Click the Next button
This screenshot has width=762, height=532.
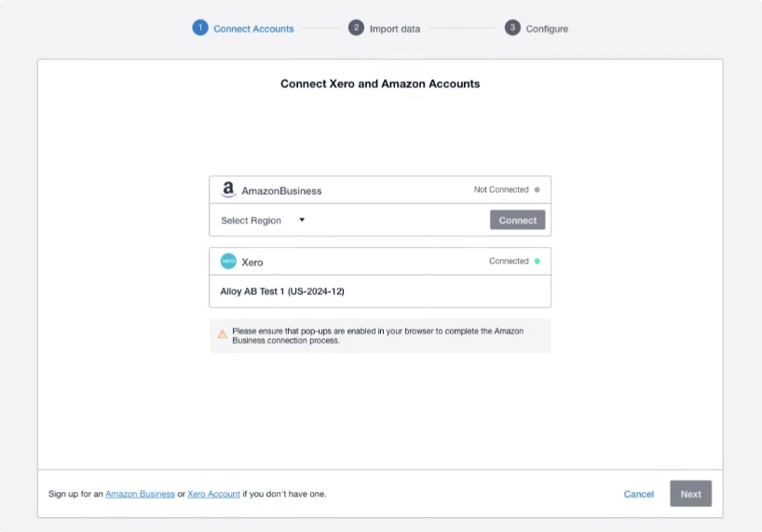pyautogui.click(x=690, y=494)
